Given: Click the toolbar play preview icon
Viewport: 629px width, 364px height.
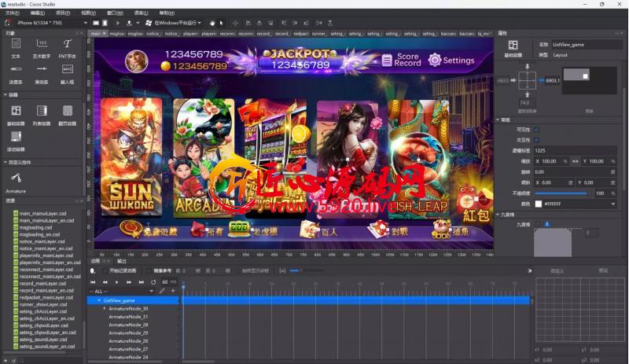Looking at the screenshot, I should pos(117,23).
